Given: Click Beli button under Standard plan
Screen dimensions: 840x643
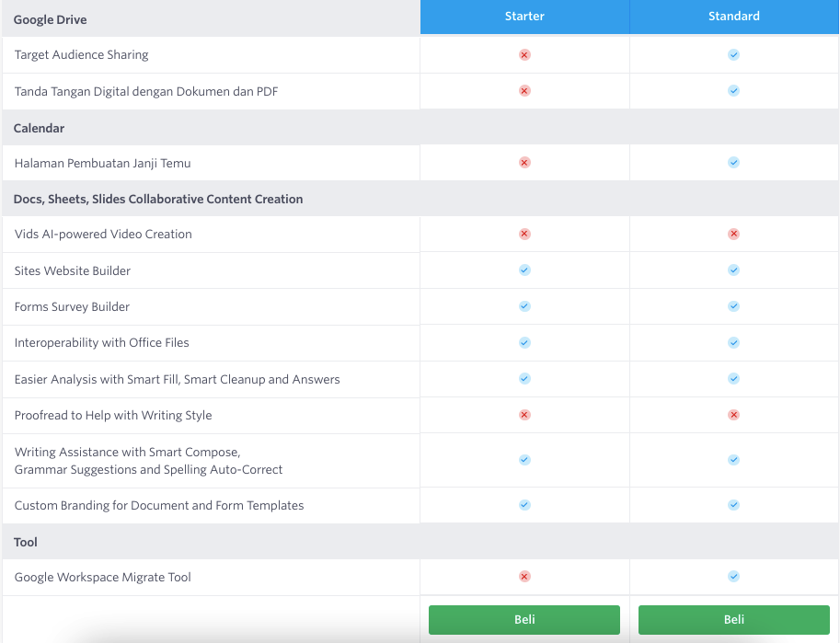Looking at the screenshot, I should pos(734,619).
